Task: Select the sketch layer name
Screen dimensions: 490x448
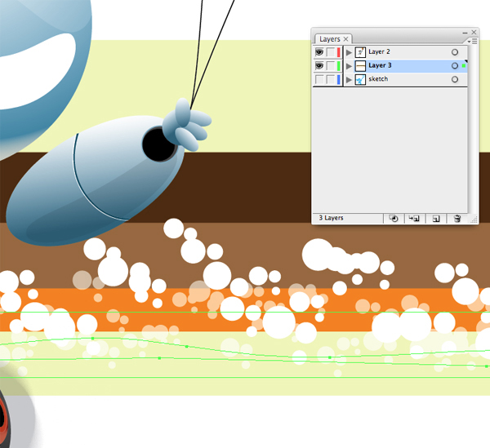Action: (378, 78)
